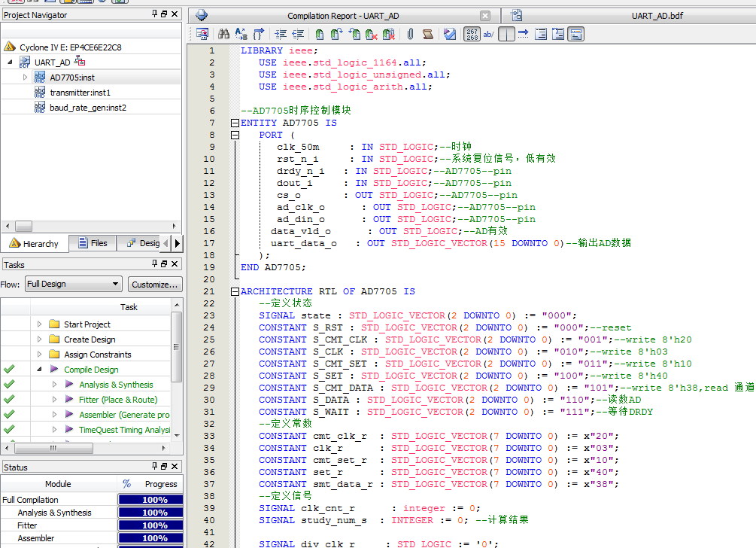This screenshot has width=756, height=548.
Task: Increase indent using the toolbar icon
Action: (281, 34)
